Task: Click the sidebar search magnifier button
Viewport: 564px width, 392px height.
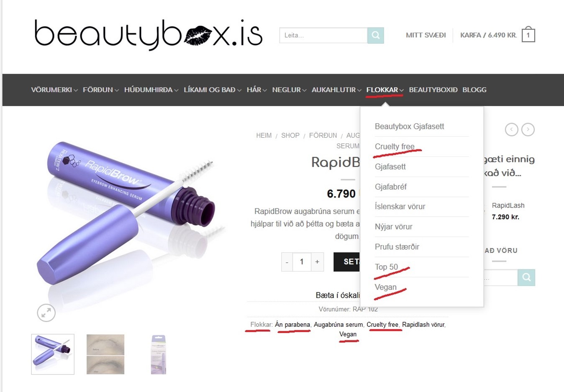Action: tap(526, 277)
